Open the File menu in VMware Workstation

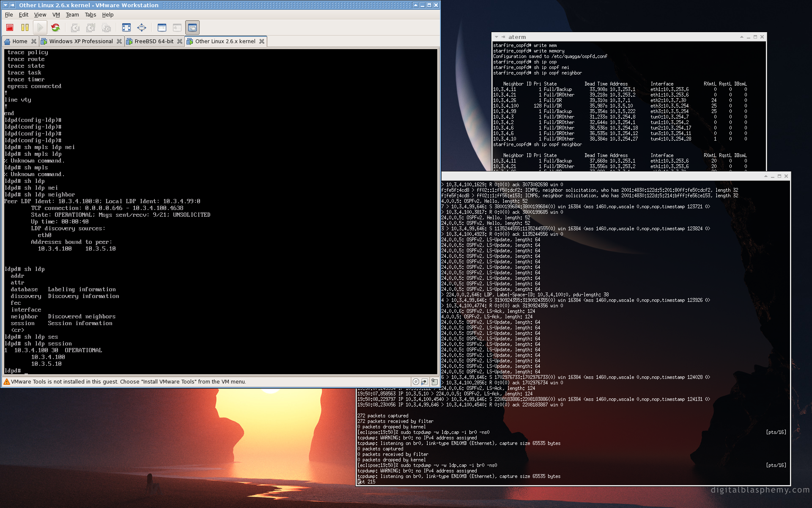(x=9, y=14)
